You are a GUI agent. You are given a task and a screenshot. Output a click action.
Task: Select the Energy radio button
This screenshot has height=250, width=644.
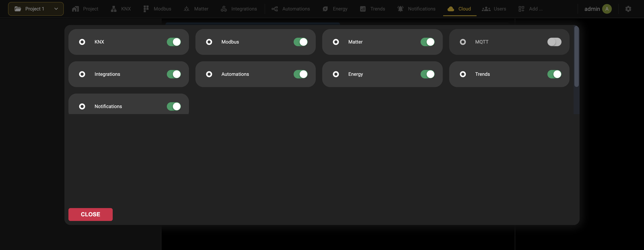pyautogui.click(x=336, y=74)
